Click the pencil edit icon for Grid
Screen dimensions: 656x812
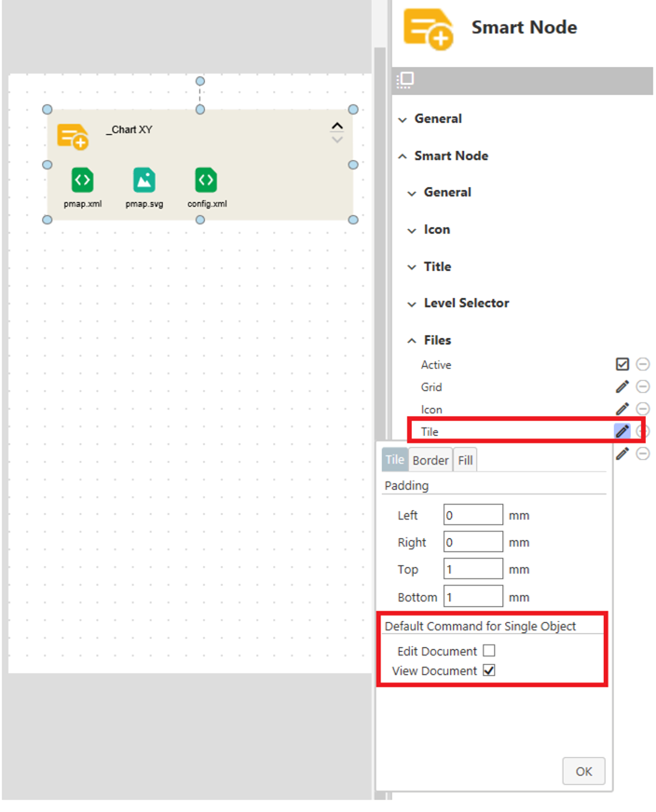tap(622, 386)
